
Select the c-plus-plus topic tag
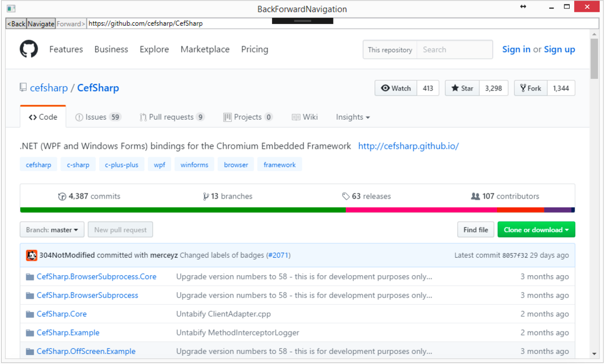click(x=121, y=164)
